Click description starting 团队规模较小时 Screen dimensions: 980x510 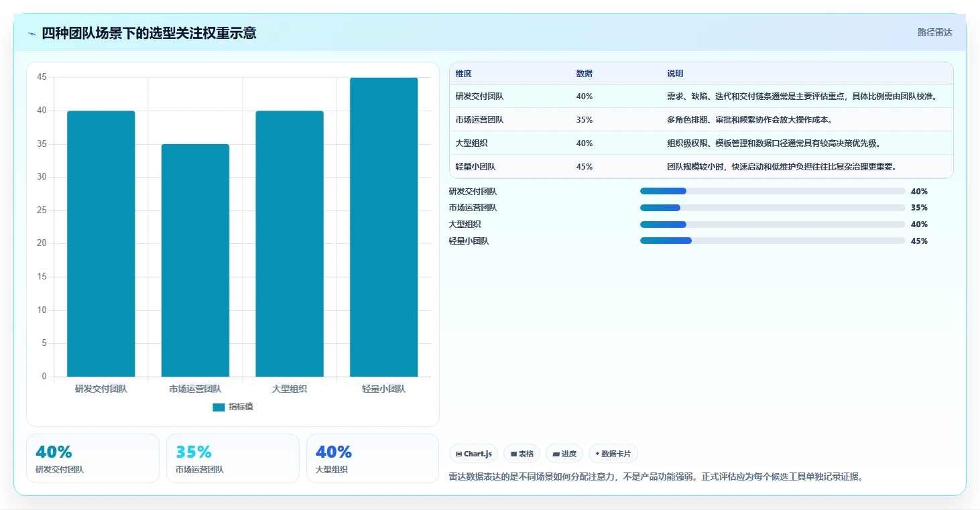click(782, 167)
